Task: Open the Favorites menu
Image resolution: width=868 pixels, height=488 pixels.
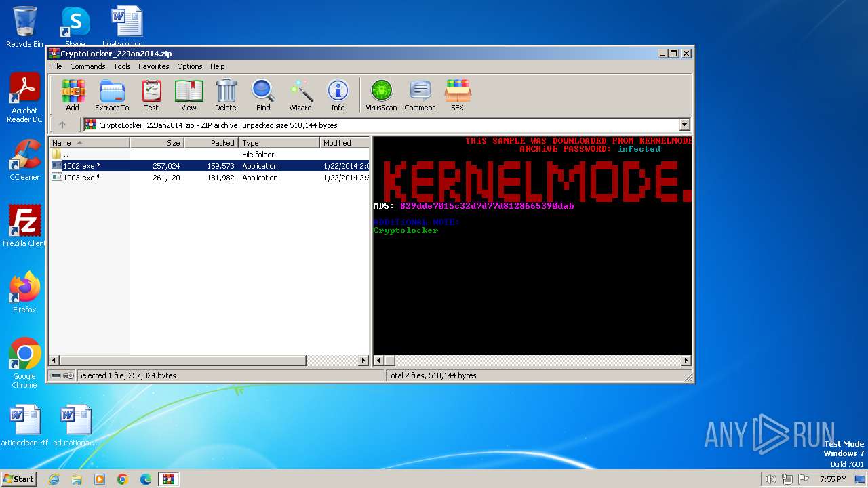Action: 154,66
